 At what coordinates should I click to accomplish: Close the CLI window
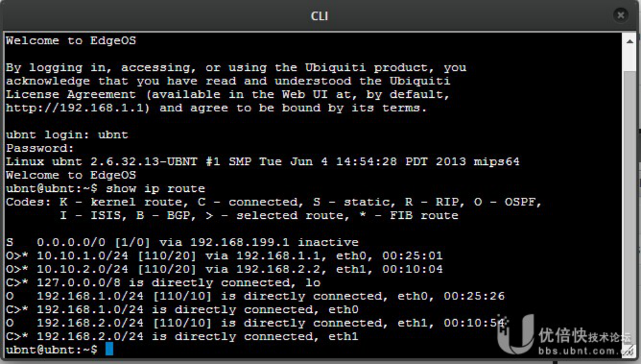[x=621, y=15]
